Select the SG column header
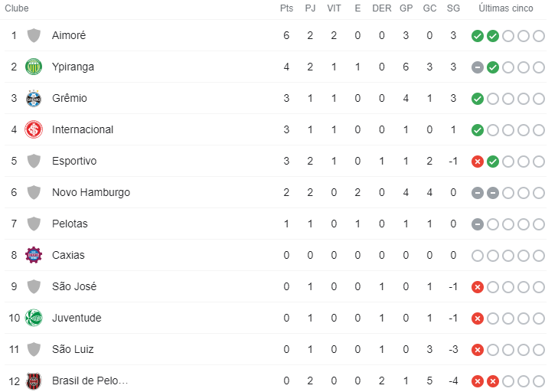 coord(453,8)
